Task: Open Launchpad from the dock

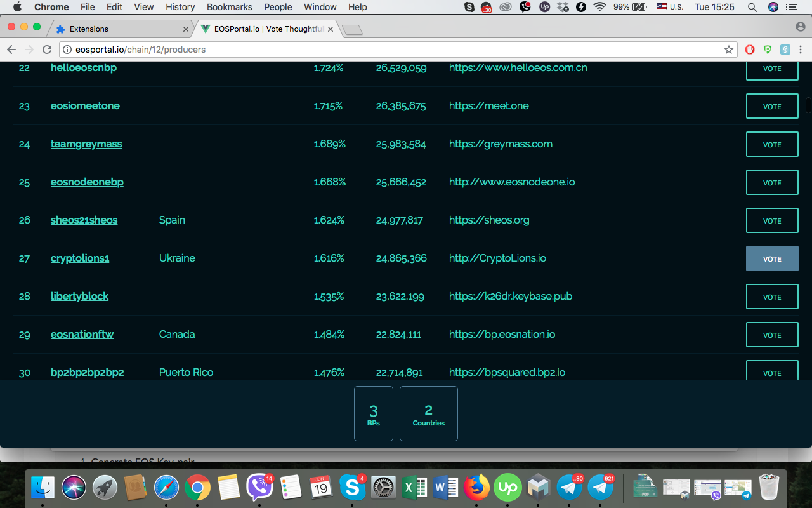Action: coord(105,488)
